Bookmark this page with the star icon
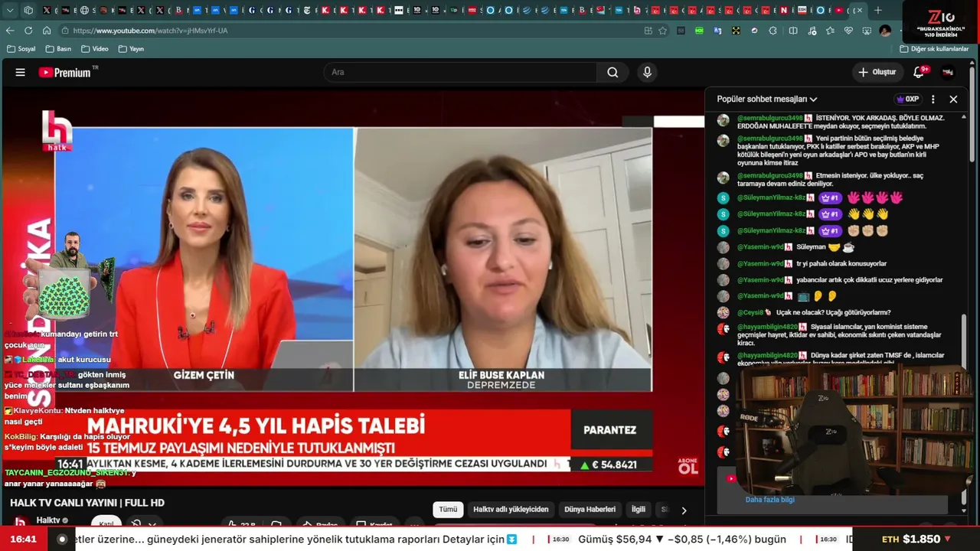This screenshot has height=551, width=980. tap(663, 31)
